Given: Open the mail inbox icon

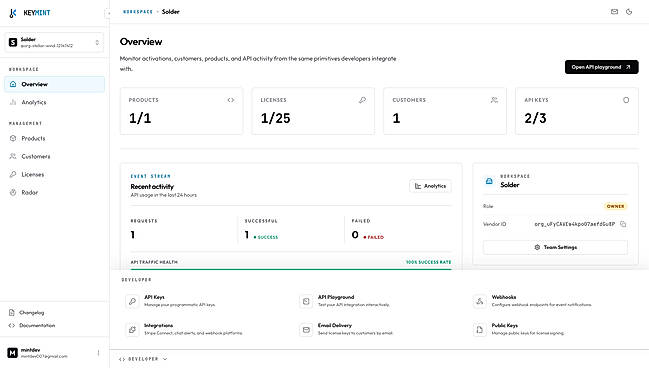Looking at the screenshot, I should coord(614,12).
